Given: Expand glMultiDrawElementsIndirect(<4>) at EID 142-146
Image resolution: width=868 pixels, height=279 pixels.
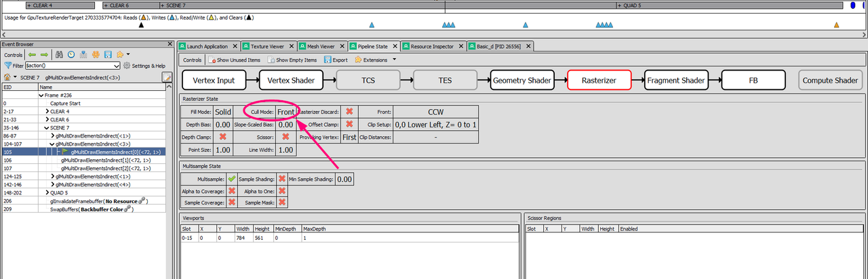Looking at the screenshot, I should tap(53, 184).
